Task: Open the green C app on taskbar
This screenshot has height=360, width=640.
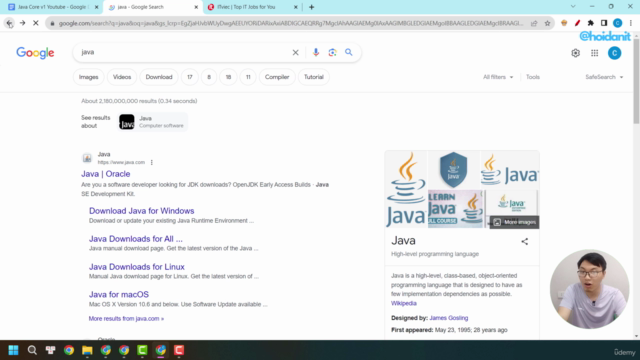Action: pos(142,350)
